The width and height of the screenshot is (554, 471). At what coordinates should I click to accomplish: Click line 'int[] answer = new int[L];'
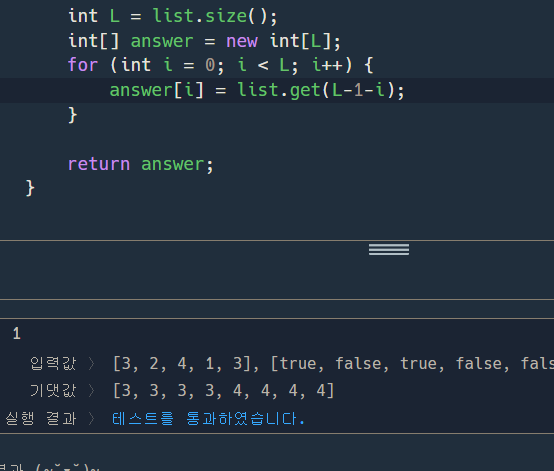click(204, 41)
